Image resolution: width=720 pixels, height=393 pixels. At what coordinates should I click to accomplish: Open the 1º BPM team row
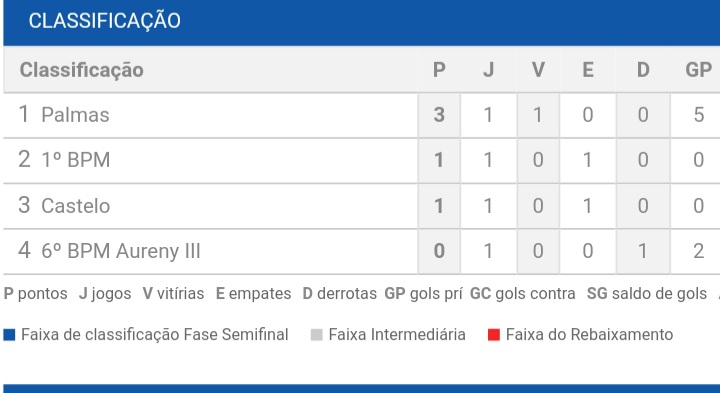[x=361, y=160]
